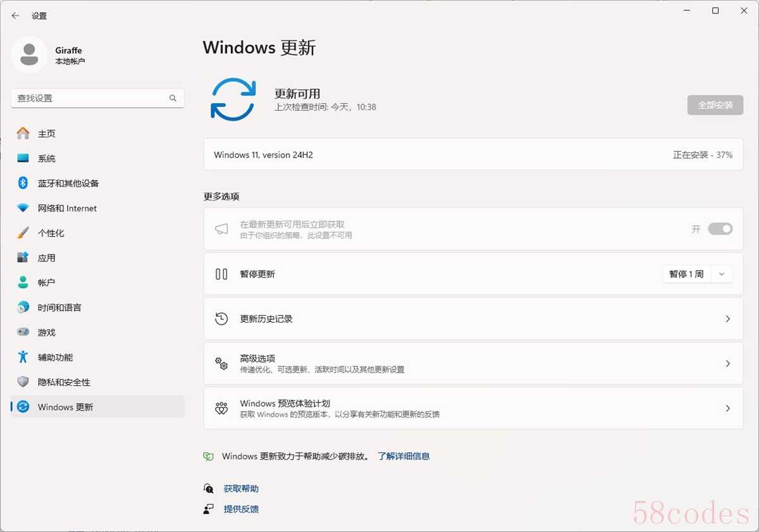Open Windows 预览体验计划 row title

[285, 403]
